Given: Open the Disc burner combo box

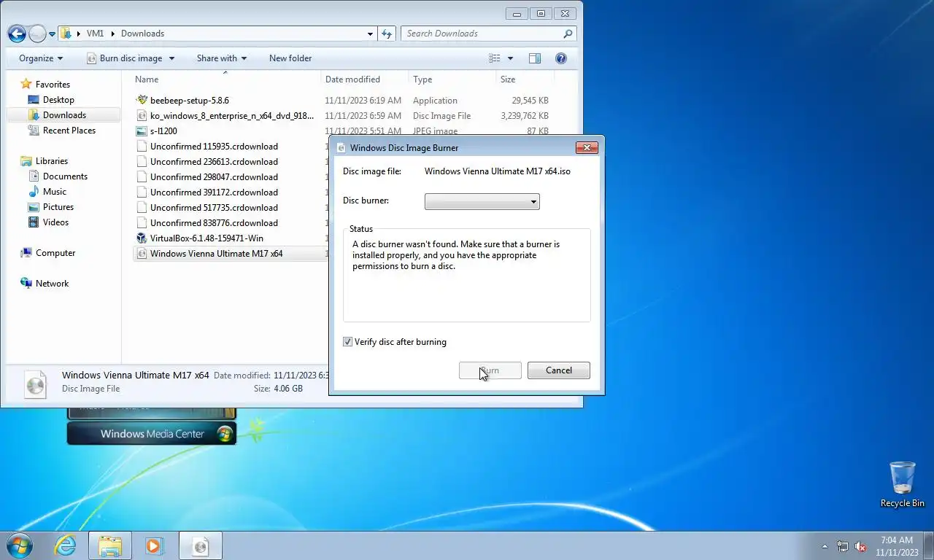Looking at the screenshot, I should click(x=482, y=201).
